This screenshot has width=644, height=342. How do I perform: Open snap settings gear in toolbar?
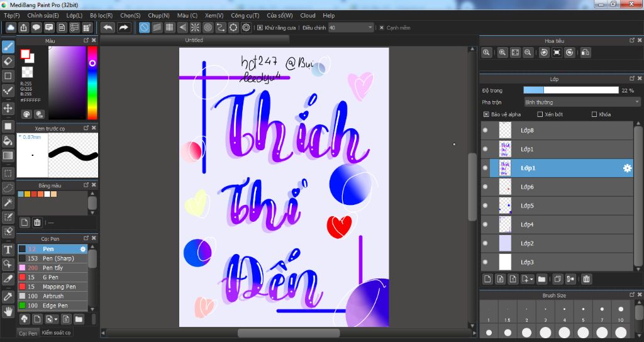[246, 28]
